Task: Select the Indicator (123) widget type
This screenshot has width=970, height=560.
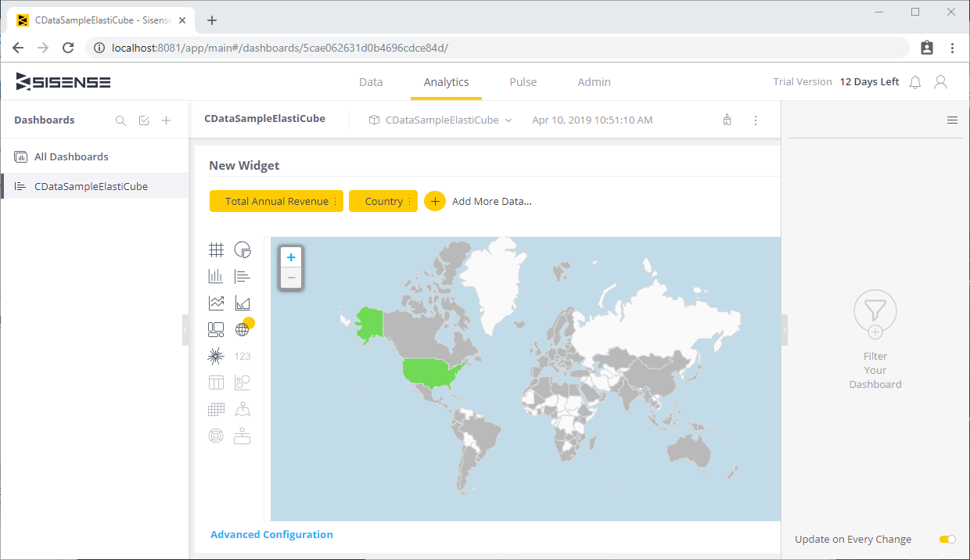Action: coord(242,356)
